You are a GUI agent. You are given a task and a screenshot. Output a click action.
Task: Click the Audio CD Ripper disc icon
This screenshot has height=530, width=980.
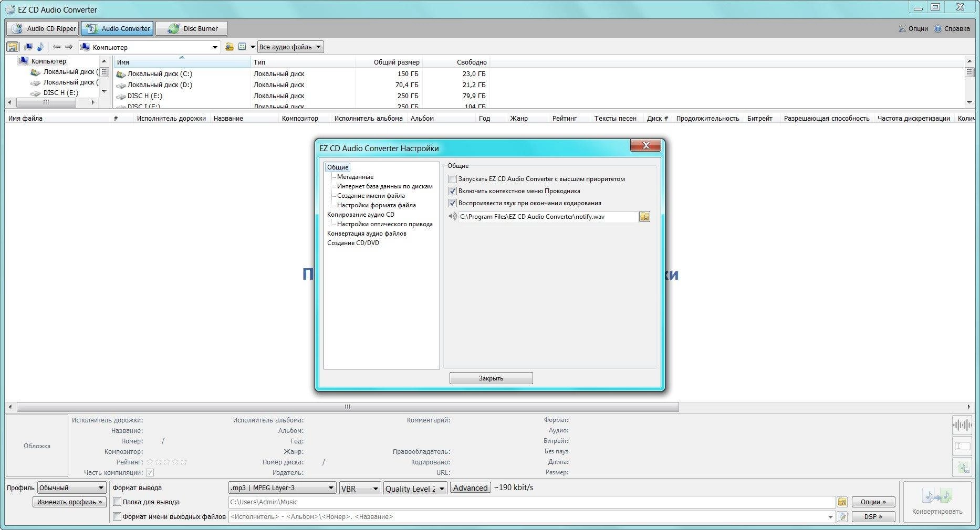coord(17,28)
